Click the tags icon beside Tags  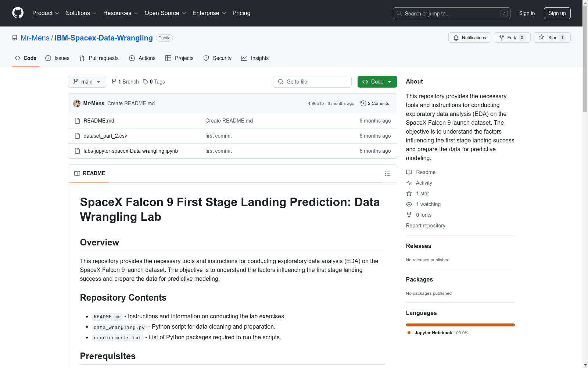(146, 82)
